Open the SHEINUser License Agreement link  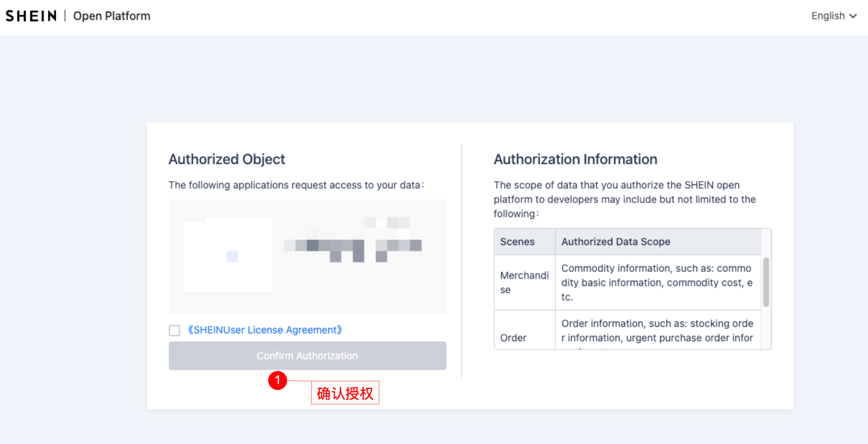click(265, 330)
